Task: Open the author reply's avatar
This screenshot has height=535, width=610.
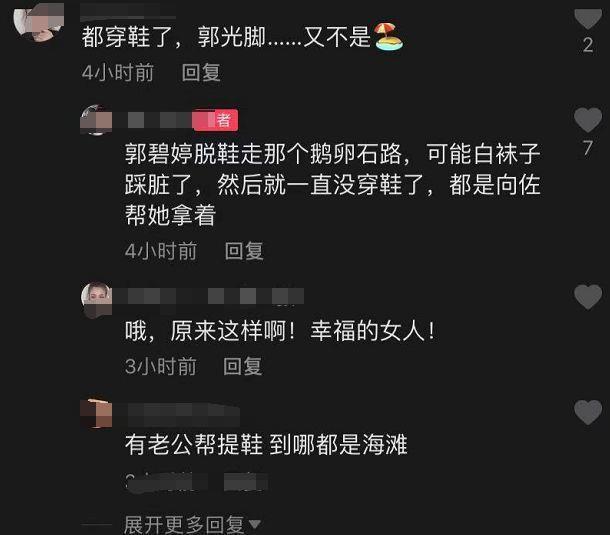Action: click(96, 120)
